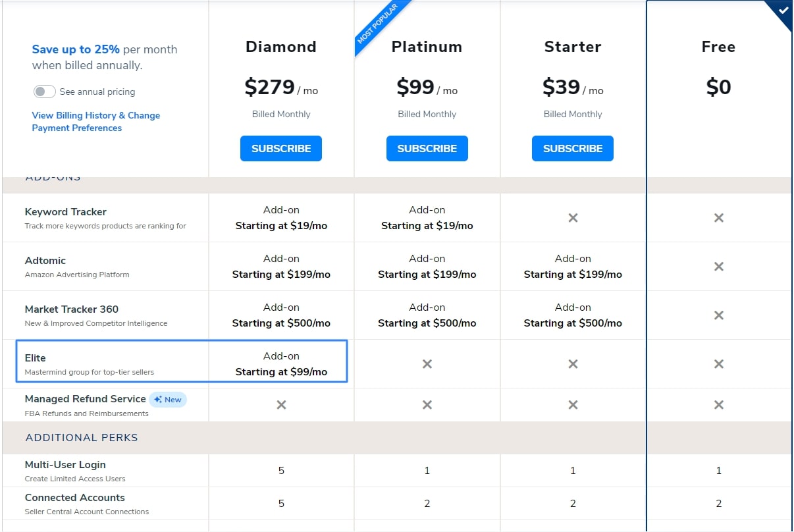
Task: Select the Connected Accounts row label
Action: point(74,498)
